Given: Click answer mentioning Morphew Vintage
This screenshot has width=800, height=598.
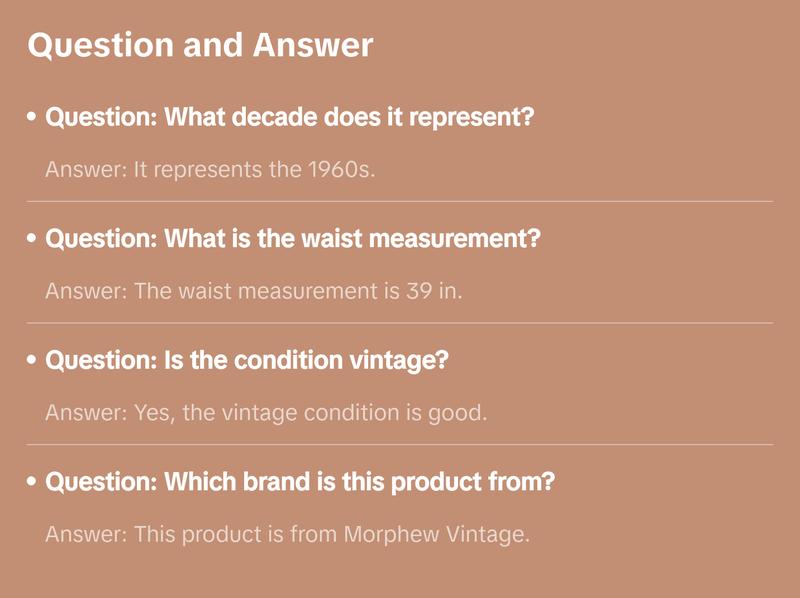Looking at the screenshot, I should [x=287, y=535].
